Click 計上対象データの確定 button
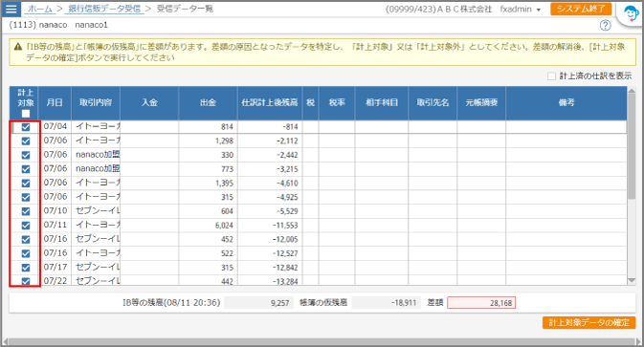This screenshot has width=644, height=347. pyautogui.click(x=588, y=322)
